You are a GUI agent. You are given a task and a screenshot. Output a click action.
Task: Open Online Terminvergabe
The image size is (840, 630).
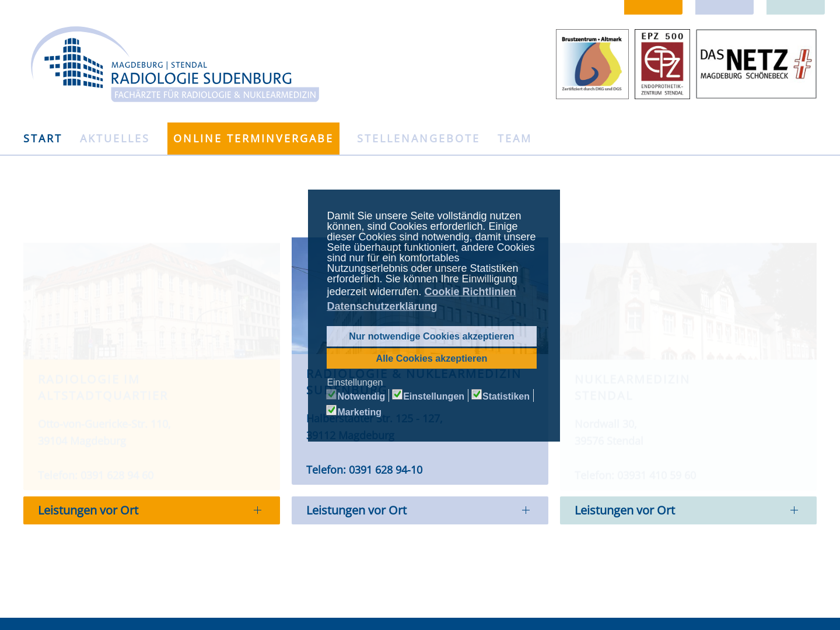click(x=253, y=138)
